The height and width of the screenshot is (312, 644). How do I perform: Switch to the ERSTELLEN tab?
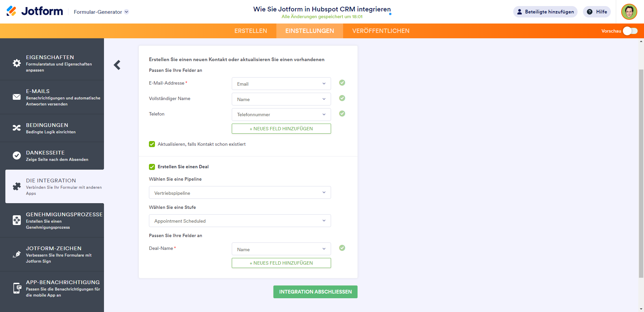[x=251, y=31]
